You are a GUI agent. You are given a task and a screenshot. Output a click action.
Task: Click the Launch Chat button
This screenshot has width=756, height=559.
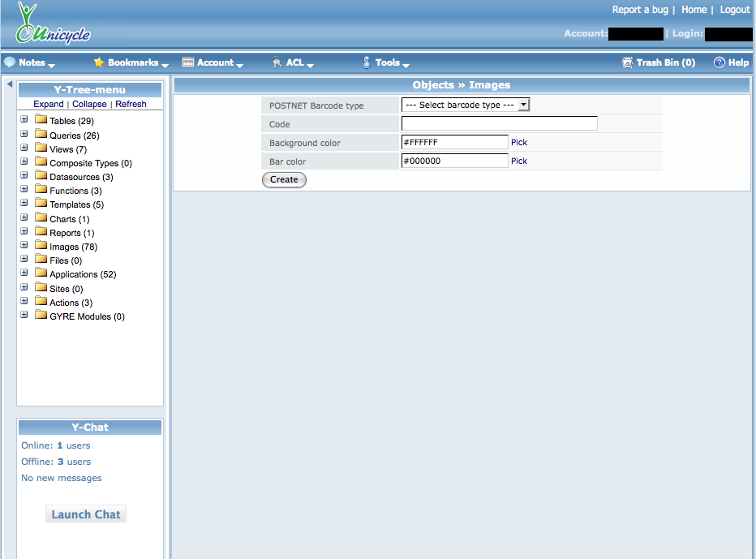[86, 514]
